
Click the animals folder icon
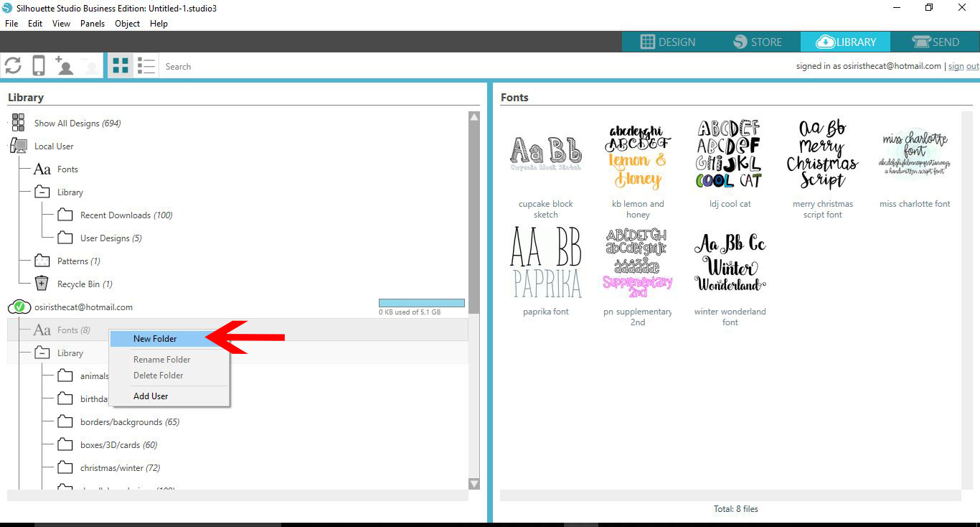65,376
